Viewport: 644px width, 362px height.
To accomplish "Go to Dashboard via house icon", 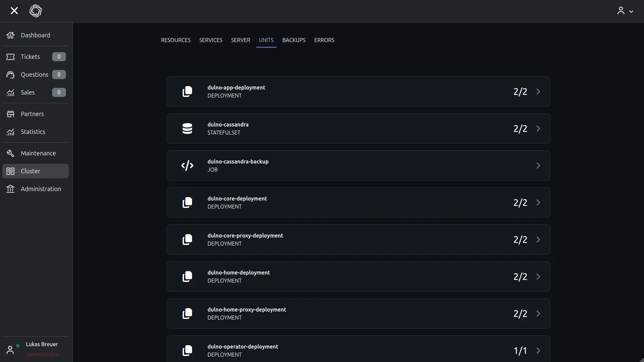I will tap(10, 35).
